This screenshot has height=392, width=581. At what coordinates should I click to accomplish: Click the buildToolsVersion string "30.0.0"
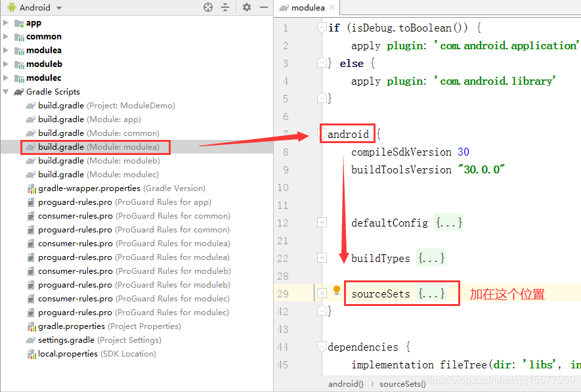[481, 169]
